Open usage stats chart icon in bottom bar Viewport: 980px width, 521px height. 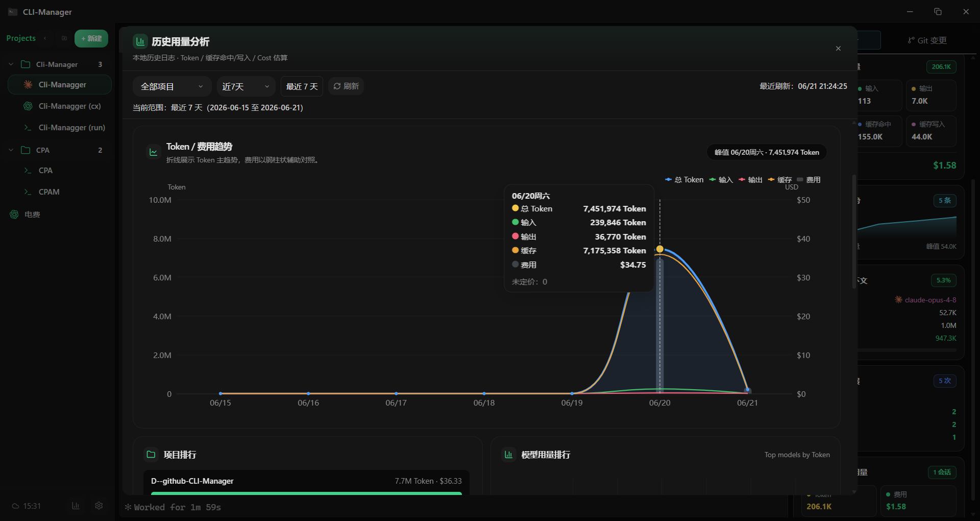(76, 506)
